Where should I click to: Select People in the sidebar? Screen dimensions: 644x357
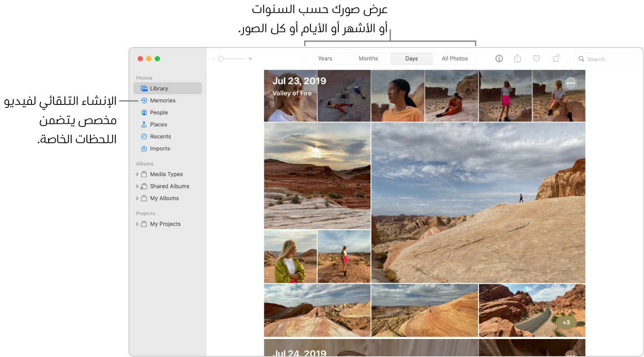tap(158, 112)
